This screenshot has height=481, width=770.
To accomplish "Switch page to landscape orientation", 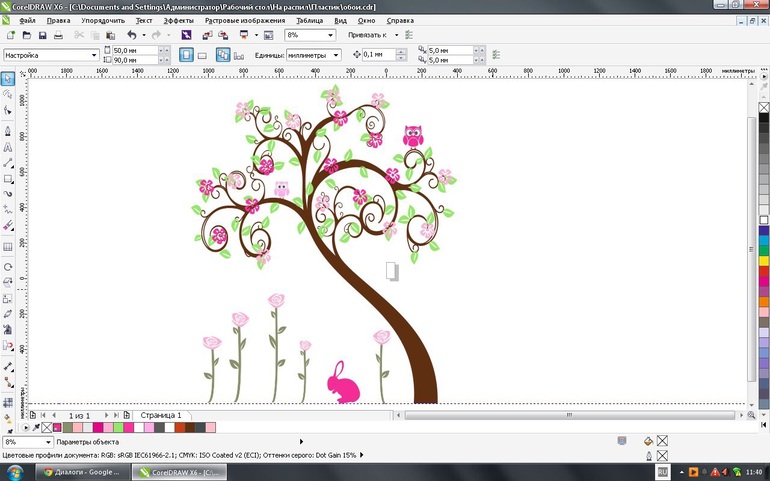I will (202, 54).
